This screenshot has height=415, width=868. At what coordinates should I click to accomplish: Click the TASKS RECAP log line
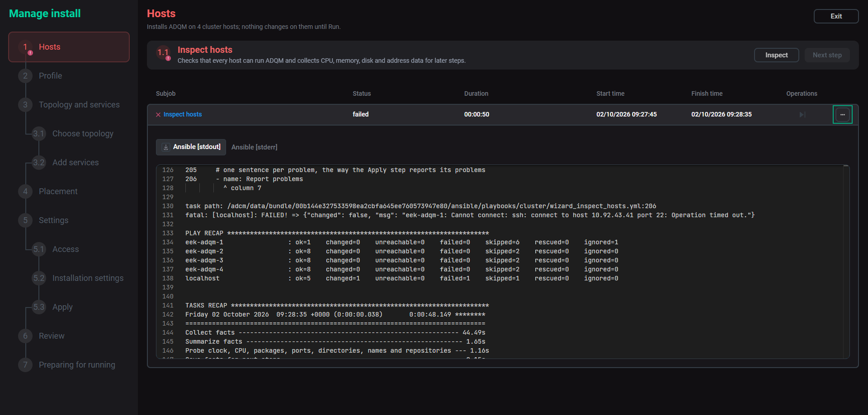(337, 306)
